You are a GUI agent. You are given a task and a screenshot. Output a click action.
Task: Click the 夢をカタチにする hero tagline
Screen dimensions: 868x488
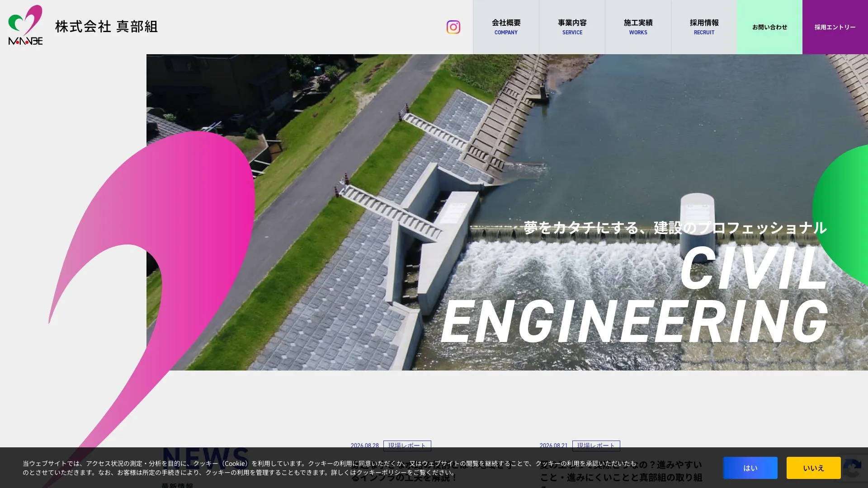click(x=675, y=227)
